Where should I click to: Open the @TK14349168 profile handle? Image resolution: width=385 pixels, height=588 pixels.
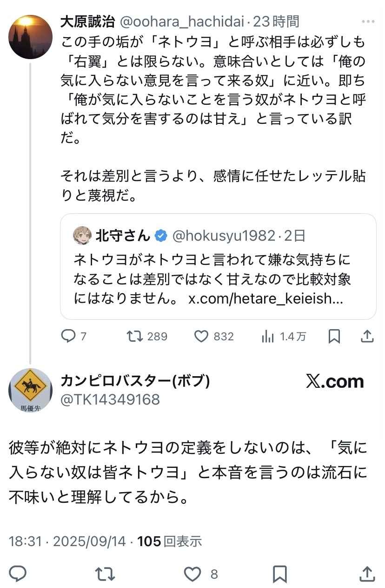click(110, 399)
